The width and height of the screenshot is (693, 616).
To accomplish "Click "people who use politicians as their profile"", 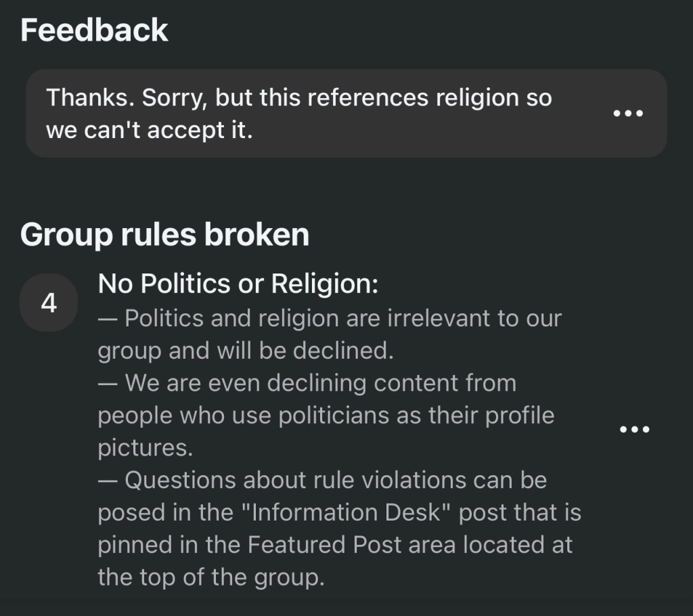I will 326,416.
